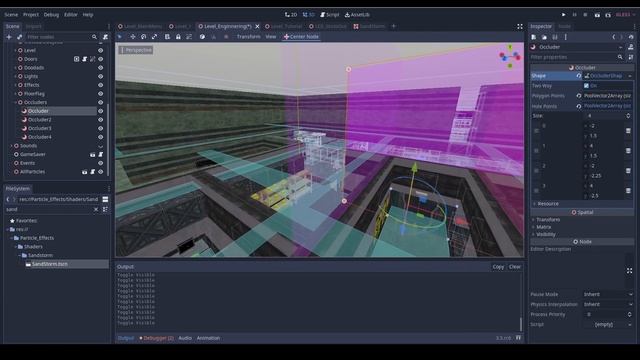Toggle visibility of Occluder2

tap(100, 120)
